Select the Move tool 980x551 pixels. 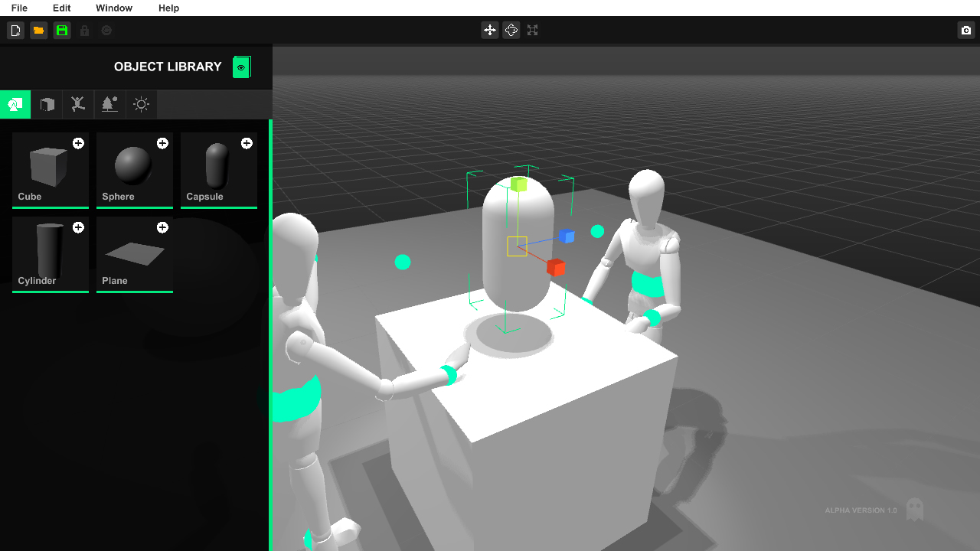(489, 30)
